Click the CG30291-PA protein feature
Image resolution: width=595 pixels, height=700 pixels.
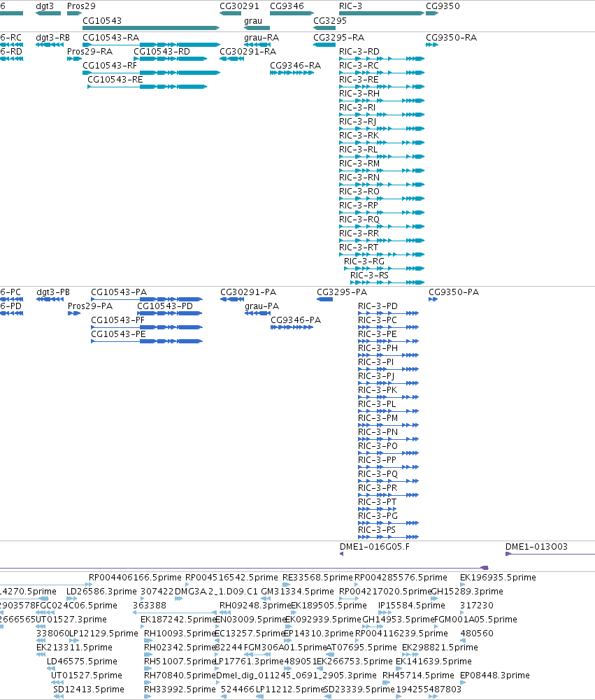point(232,299)
